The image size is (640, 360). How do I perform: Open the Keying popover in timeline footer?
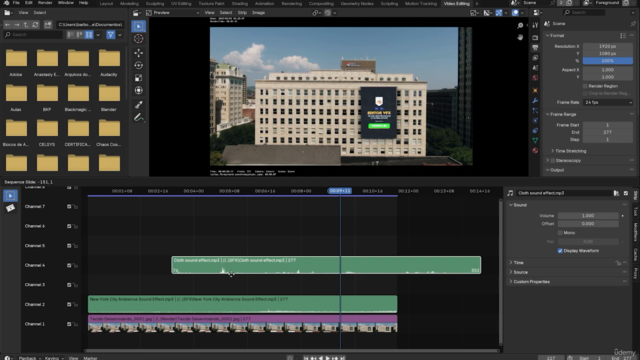click(53, 358)
